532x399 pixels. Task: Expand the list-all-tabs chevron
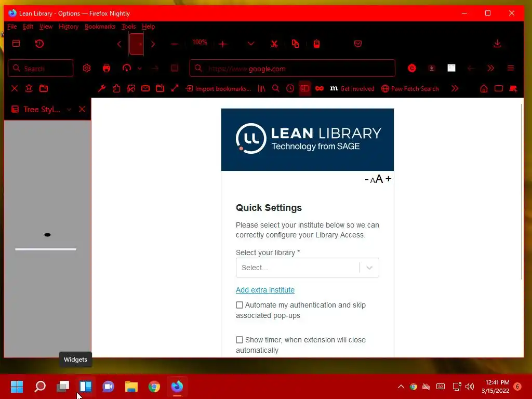tap(251, 44)
